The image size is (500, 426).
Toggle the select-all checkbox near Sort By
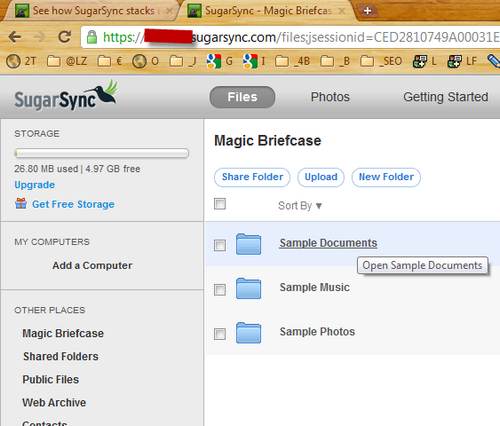220,204
